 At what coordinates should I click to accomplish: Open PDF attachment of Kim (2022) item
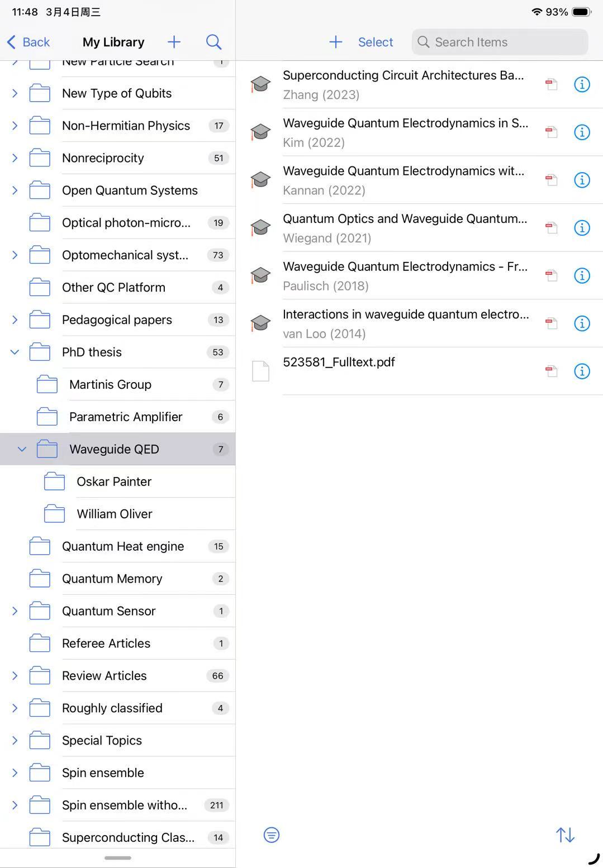click(552, 132)
